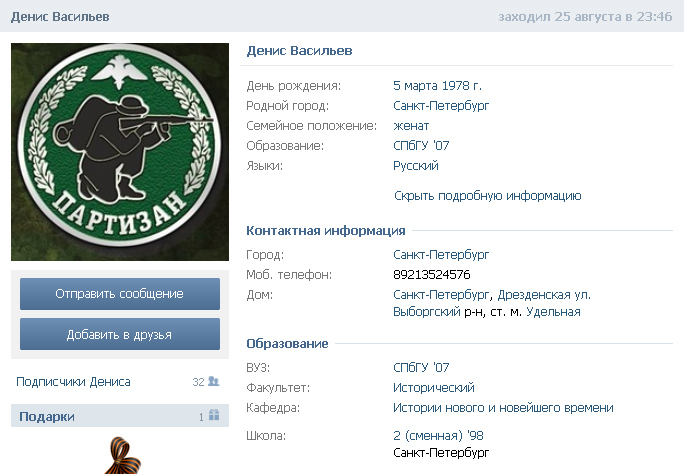Click marital status link женат
Image resolution: width=684 pixels, height=474 pixels.
pyautogui.click(x=410, y=126)
